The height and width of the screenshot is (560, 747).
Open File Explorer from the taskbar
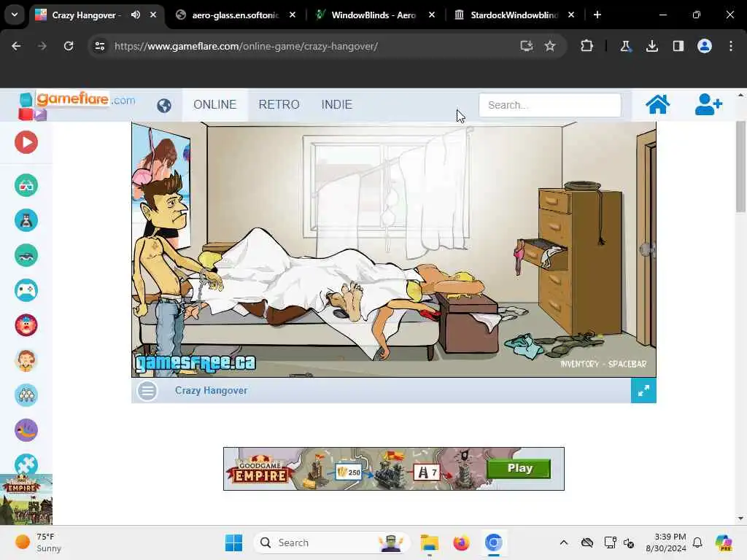tap(429, 542)
